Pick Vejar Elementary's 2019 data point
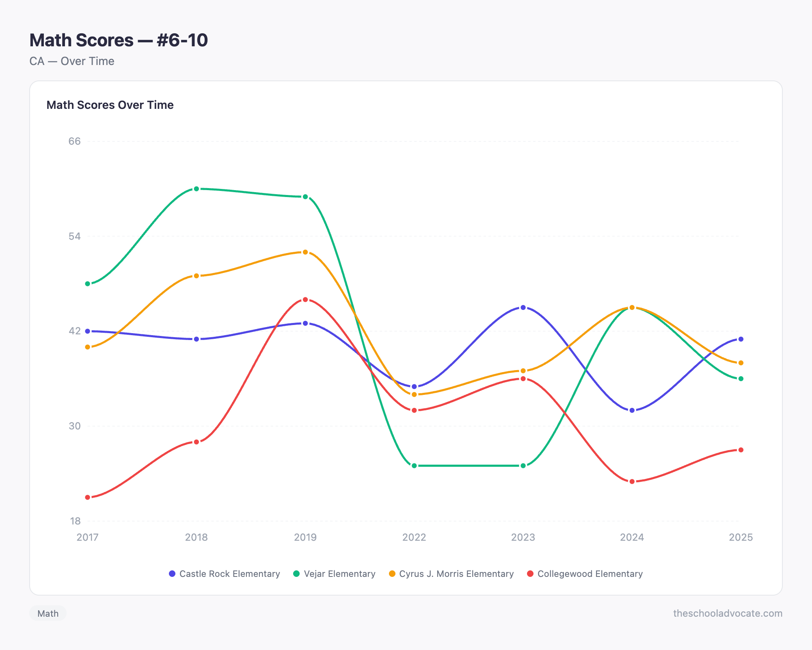The width and height of the screenshot is (812, 650). (305, 197)
